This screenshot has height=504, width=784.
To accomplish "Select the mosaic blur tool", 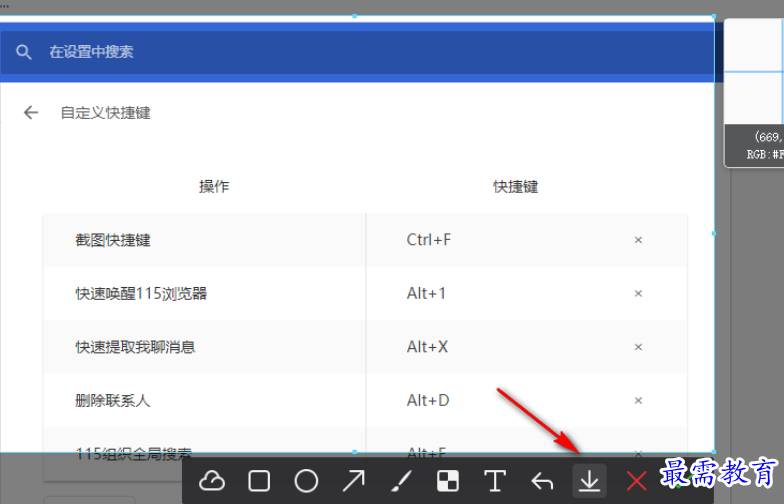I will [x=448, y=482].
